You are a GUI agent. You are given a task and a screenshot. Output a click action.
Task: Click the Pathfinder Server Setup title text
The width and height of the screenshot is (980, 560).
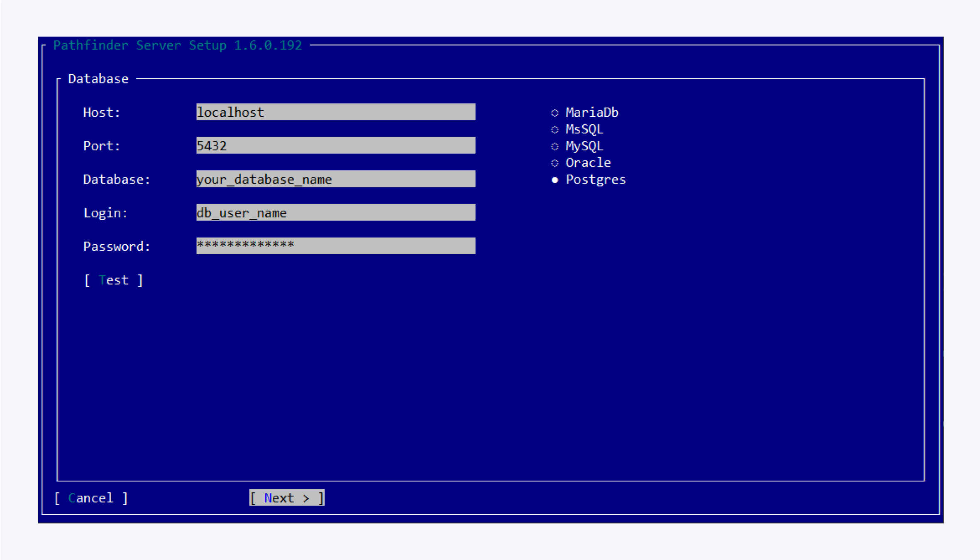point(178,45)
